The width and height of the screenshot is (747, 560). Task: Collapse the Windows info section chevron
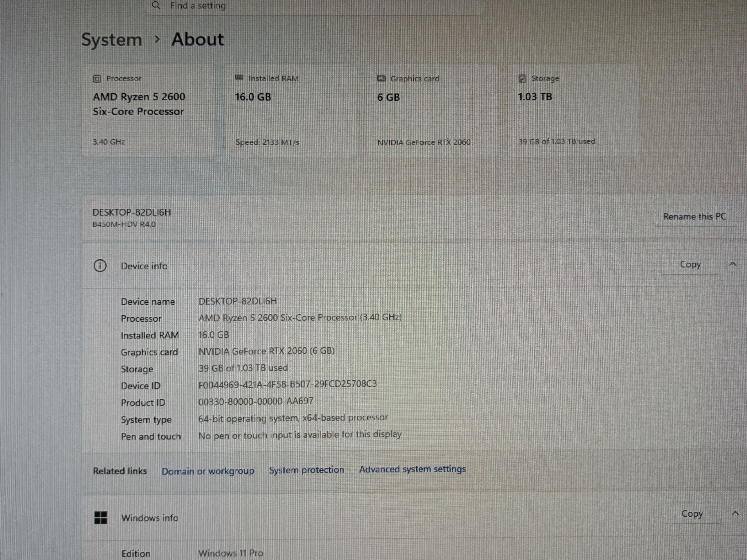pyautogui.click(x=735, y=514)
